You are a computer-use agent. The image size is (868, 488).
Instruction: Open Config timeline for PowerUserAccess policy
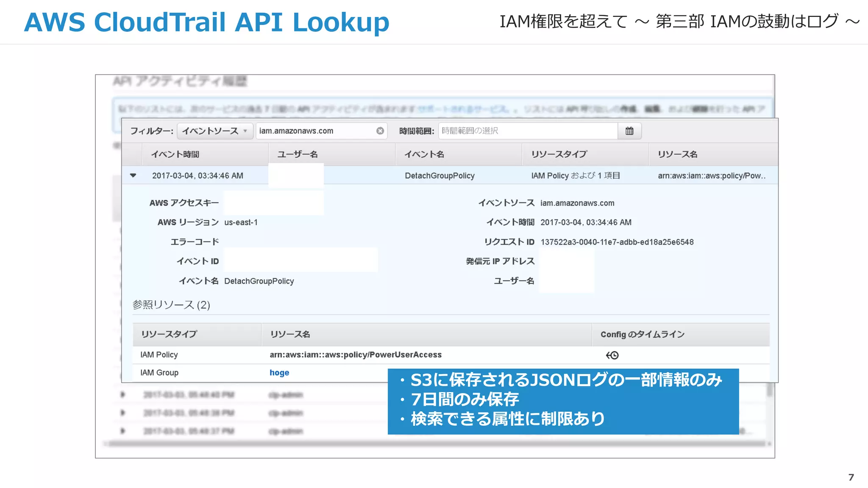612,355
